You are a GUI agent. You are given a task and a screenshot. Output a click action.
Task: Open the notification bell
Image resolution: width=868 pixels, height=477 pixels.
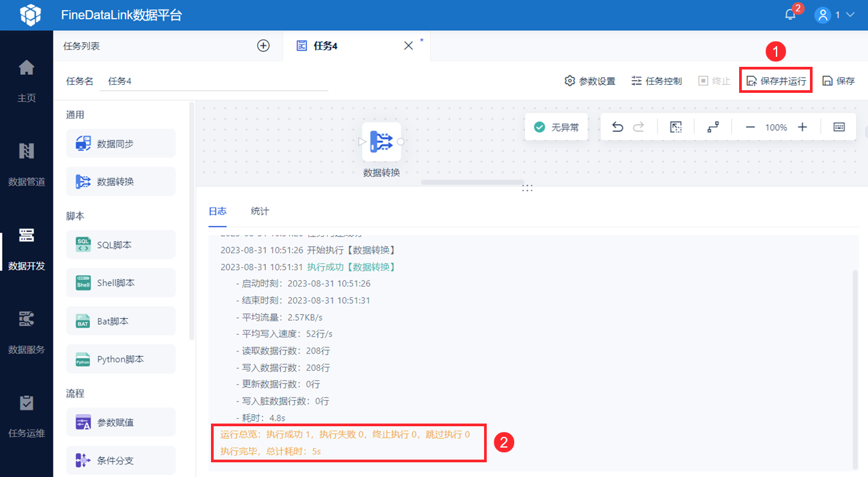(791, 14)
